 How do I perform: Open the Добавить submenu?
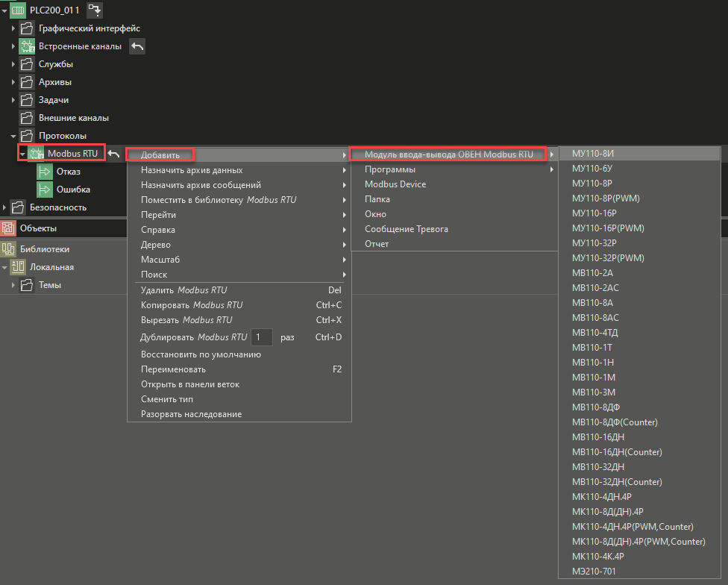point(239,155)
